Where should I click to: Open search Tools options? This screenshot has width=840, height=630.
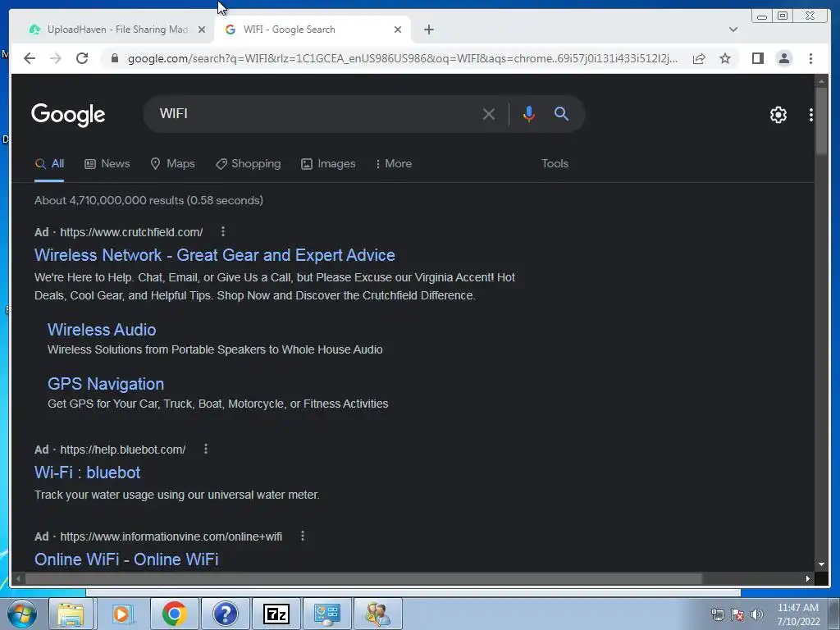(x=555, y=164)
